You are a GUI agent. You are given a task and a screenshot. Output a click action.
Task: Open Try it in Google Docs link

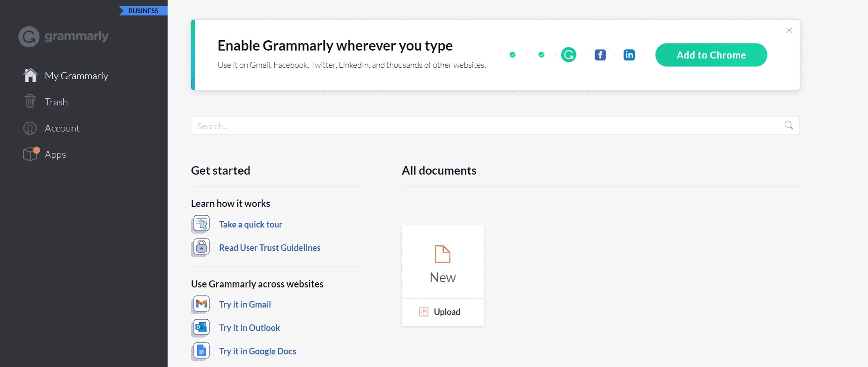(257, 351)
